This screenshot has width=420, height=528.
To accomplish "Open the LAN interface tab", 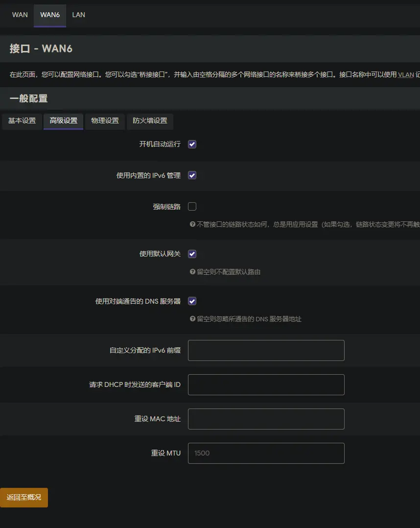I will coord(78,15).
